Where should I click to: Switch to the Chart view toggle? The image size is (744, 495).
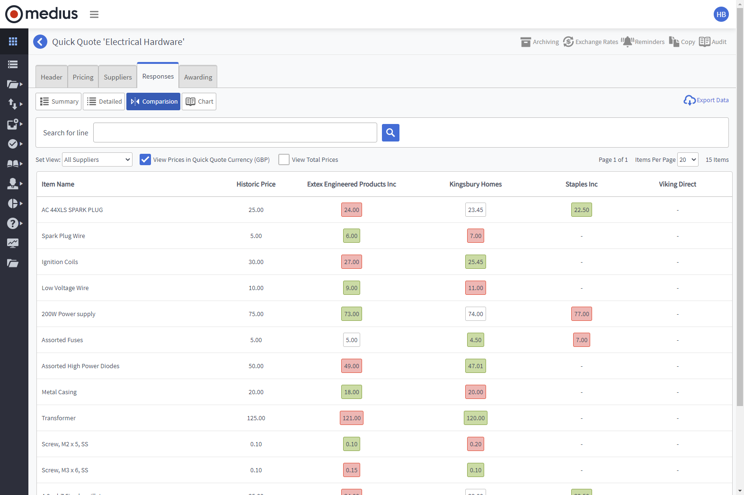[x=199, y=101]
